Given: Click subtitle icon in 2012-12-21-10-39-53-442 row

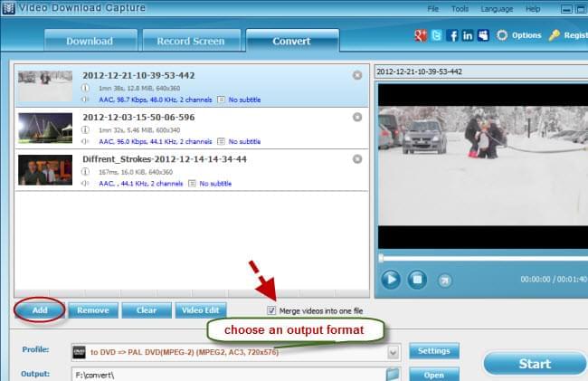Looking at the screenshot, I should (222, 100).
